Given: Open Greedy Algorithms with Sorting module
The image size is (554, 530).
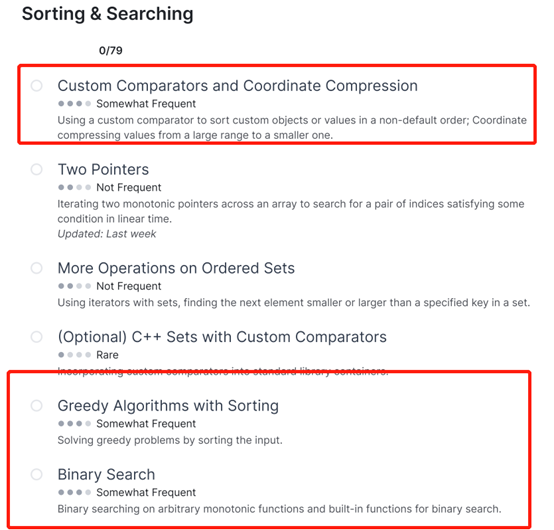Looking at the screenshot, I should coord(168,406).
